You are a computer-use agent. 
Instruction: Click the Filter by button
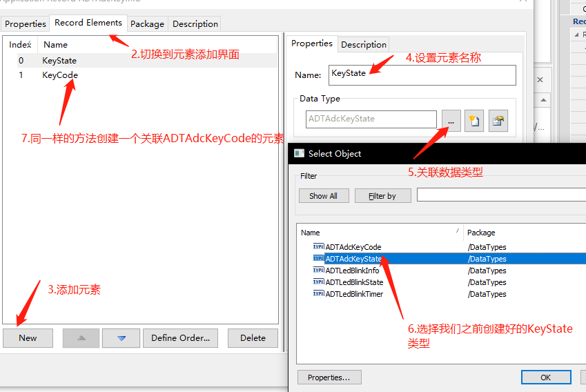(382, 196)
